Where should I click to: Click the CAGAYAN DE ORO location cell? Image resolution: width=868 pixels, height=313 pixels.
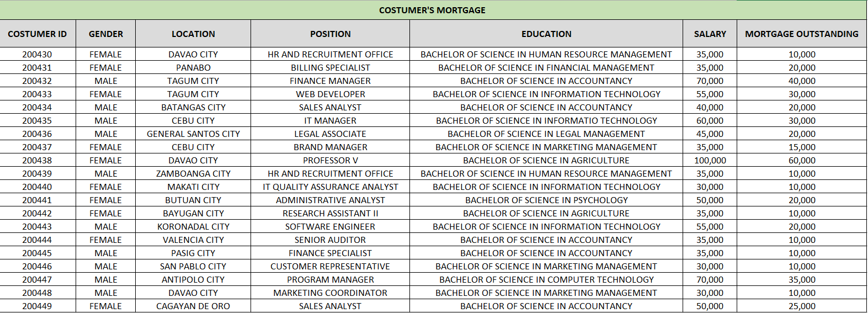tap(193, 306)
